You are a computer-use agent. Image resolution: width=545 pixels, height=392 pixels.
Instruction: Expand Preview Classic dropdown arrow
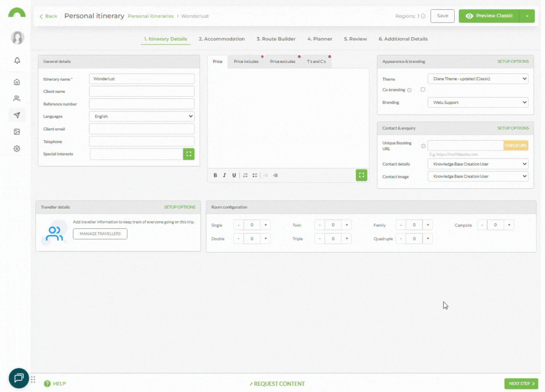pos(527,16)
